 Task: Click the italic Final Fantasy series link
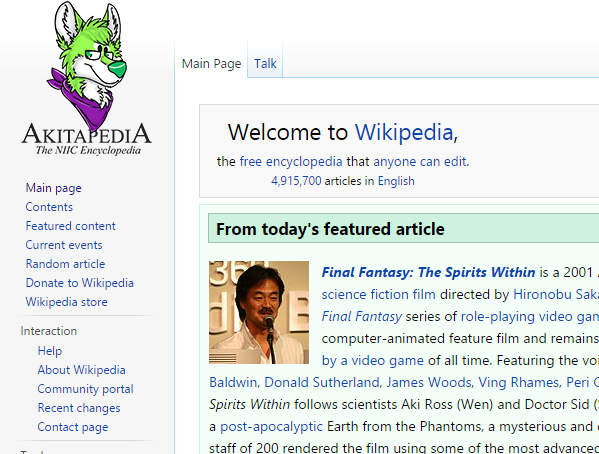click(361, 316)
